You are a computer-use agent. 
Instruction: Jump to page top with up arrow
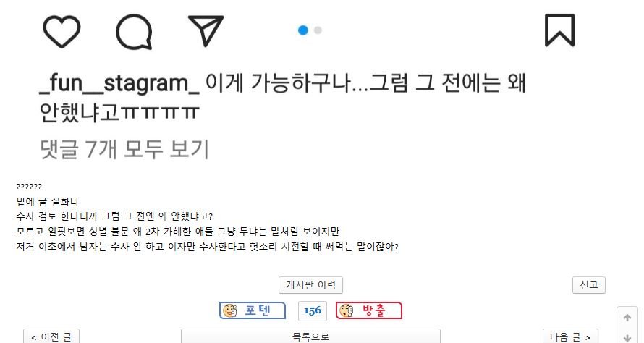coord(627,318)
